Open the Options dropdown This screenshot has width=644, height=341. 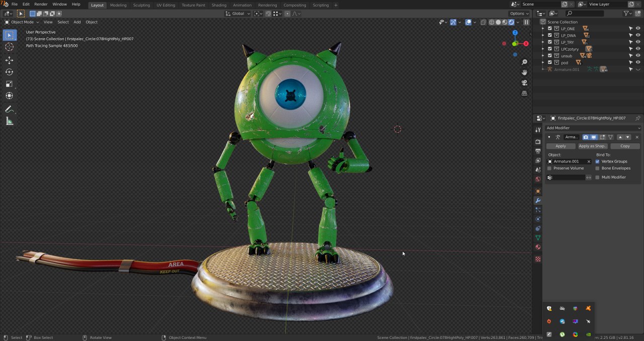coord(519,14)
